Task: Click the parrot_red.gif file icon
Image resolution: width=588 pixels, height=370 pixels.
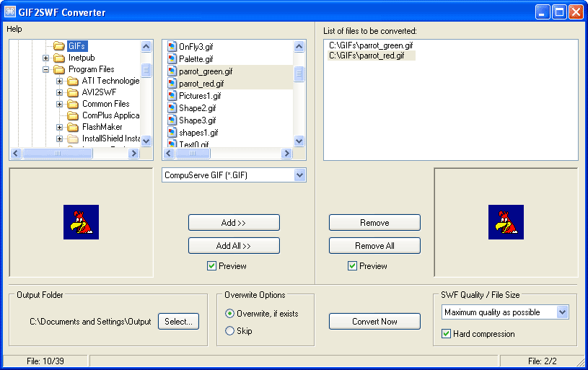Action: click(x=172, y=83)
